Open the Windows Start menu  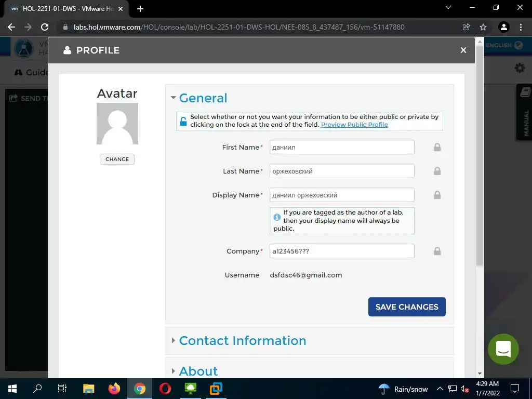(x=12, y=389)
